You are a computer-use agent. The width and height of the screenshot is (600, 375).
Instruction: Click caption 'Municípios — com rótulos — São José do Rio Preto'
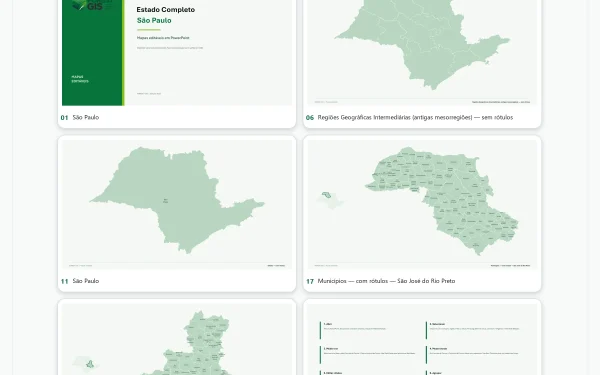[x=386, y=281]
